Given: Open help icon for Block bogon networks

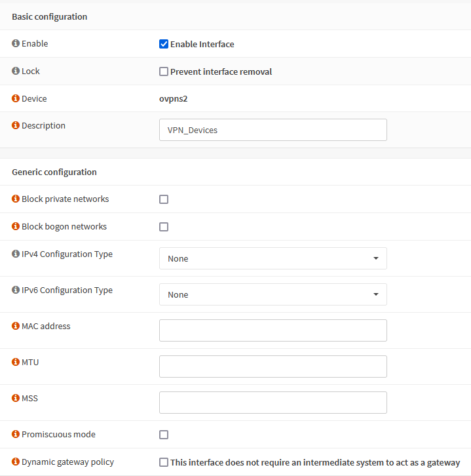Looking at the screenshot, I should (x=16, y=226).
